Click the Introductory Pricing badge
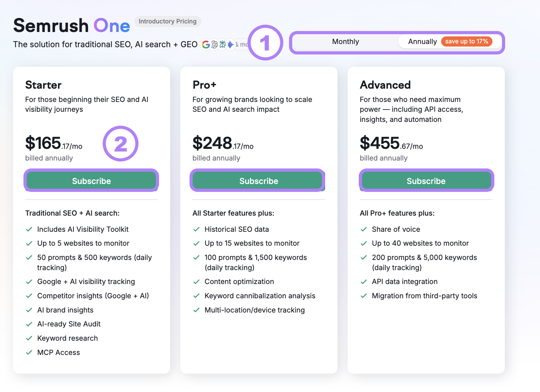The height and width of the screenshot is (392, 540). click(x=168, y=21)
